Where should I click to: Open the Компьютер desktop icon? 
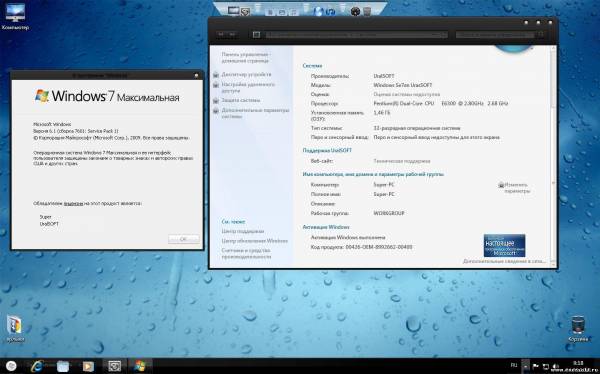click(x=15, y=17)
